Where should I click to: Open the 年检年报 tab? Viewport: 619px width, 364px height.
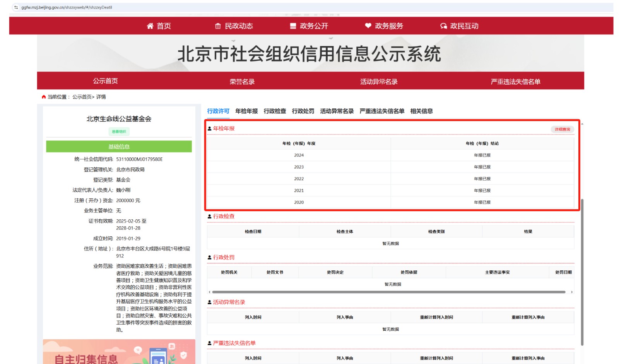[x=246, y=111]
